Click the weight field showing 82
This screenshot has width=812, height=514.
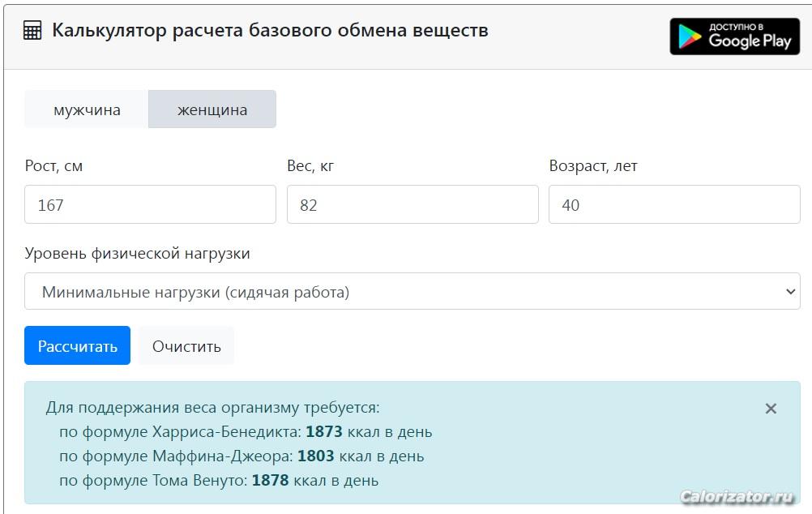tap(412, 205)
